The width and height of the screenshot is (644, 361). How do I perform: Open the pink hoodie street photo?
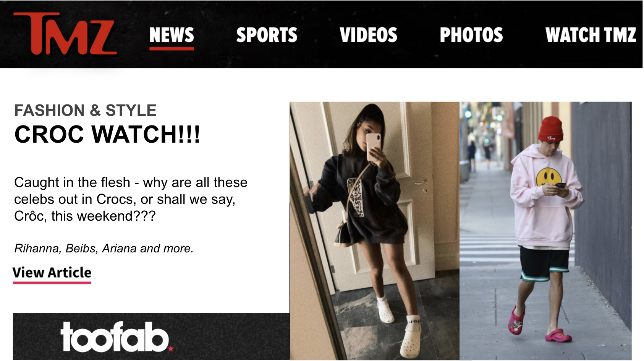tap(545, 231)
